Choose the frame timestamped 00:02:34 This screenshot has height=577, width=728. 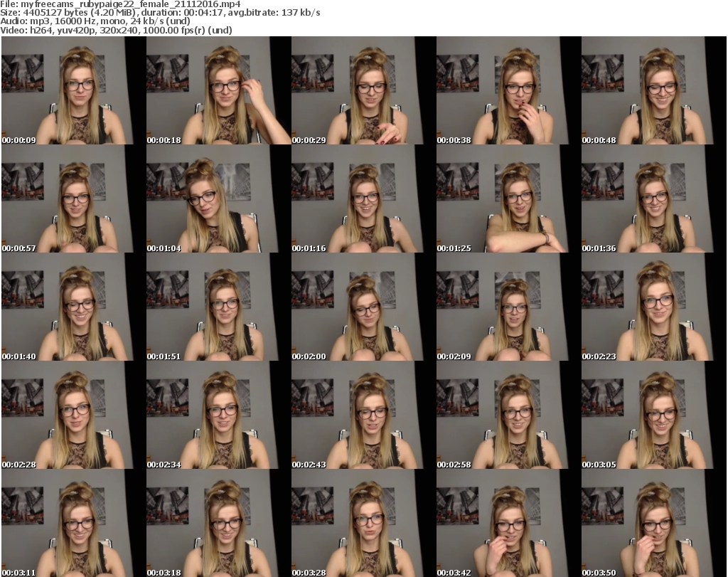219,415
